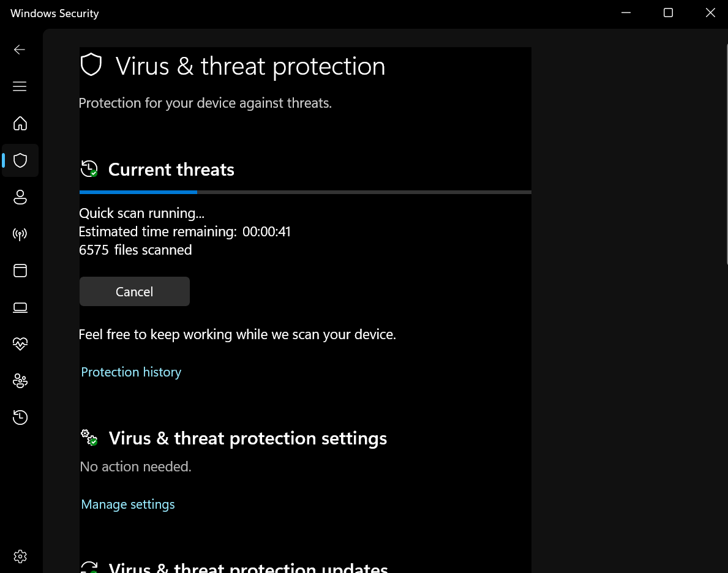
Task: Open Firewall & network protection icon
Action: click(x=20, y=234)
